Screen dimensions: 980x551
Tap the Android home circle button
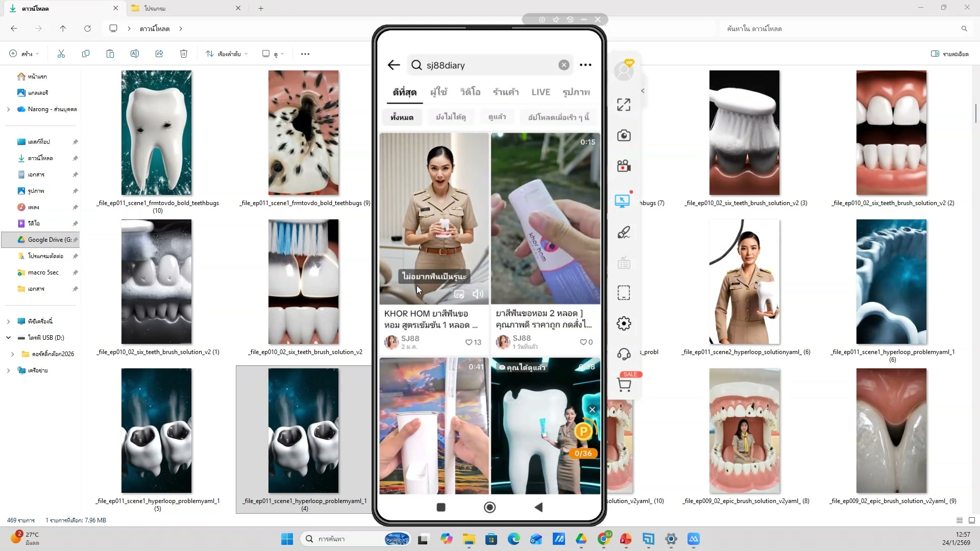pyautogui.click(x=489, y=507)
